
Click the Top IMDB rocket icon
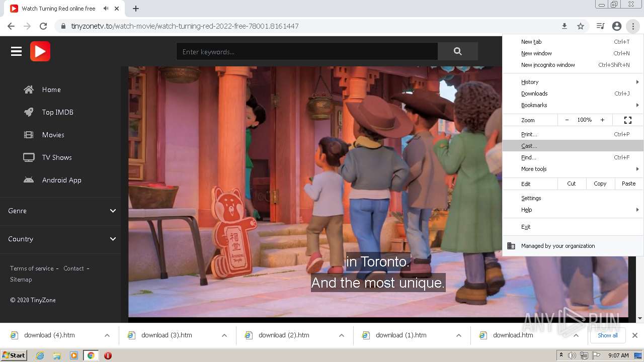(29, 112)
